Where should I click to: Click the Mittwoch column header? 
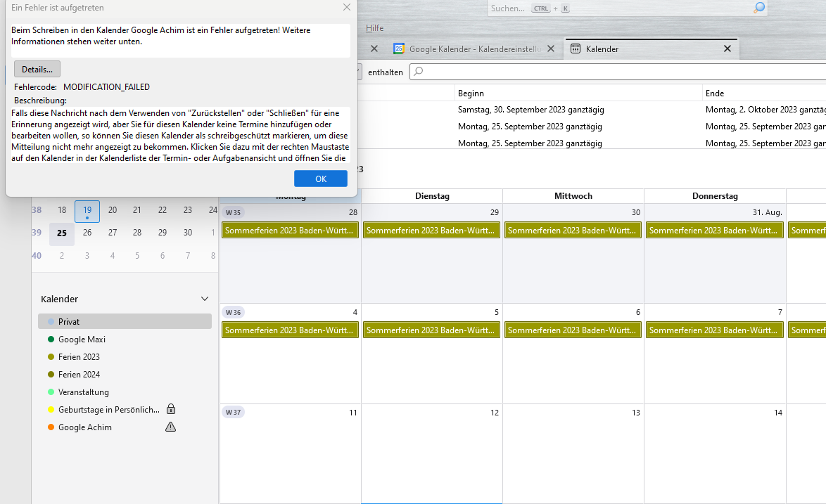[573, 195]
